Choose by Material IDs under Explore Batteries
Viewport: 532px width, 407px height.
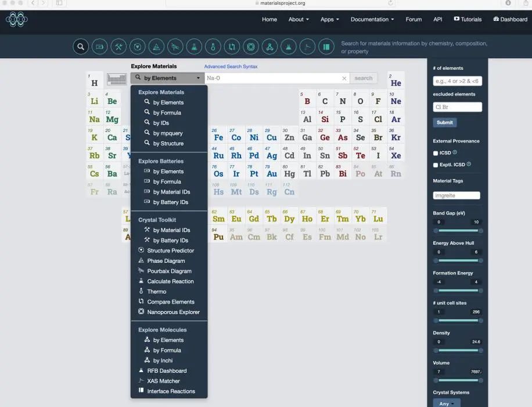point(171,192)
